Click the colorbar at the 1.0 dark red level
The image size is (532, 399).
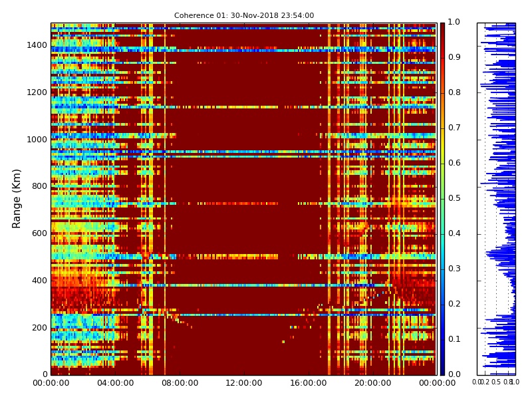point(442,25)
